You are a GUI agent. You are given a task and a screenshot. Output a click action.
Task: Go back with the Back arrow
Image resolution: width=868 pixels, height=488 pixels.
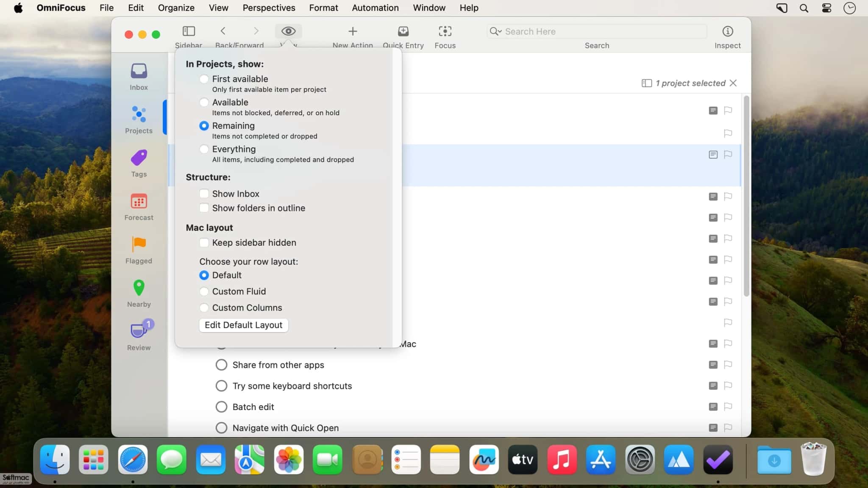(223, 31)
